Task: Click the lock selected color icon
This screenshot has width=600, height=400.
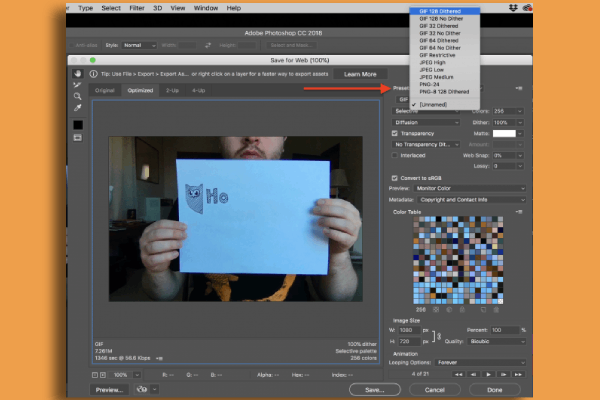Action: 462,310
